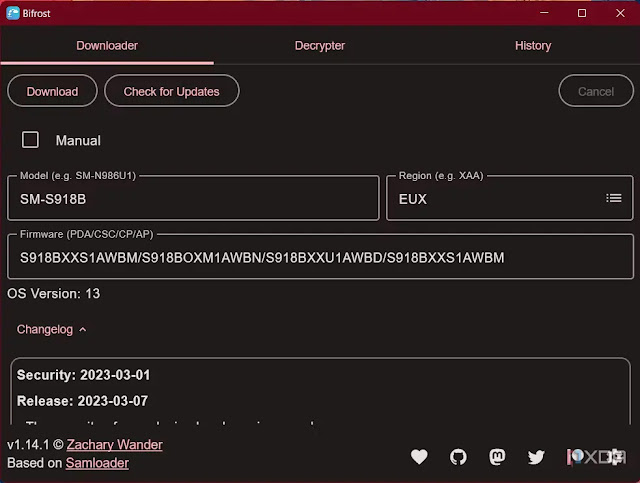Click Check for Updates button
Viewport: 640px width, 483px height.
(x=171, y=91)
